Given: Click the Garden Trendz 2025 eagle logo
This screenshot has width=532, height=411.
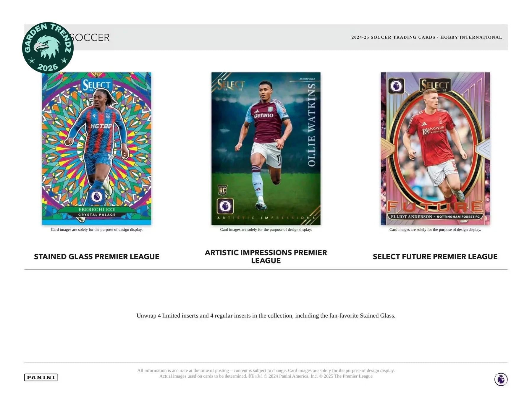Looking at the screenshot, I should [48, 48].
